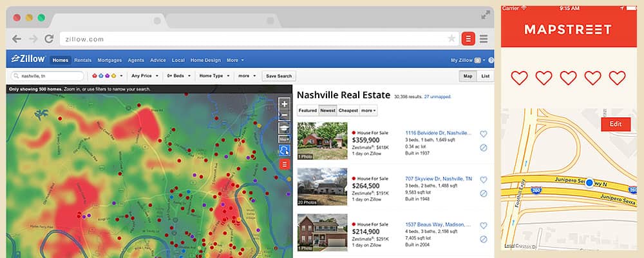Click the browser forward arrow
The image size is (644, 258).
pos(33,39)
